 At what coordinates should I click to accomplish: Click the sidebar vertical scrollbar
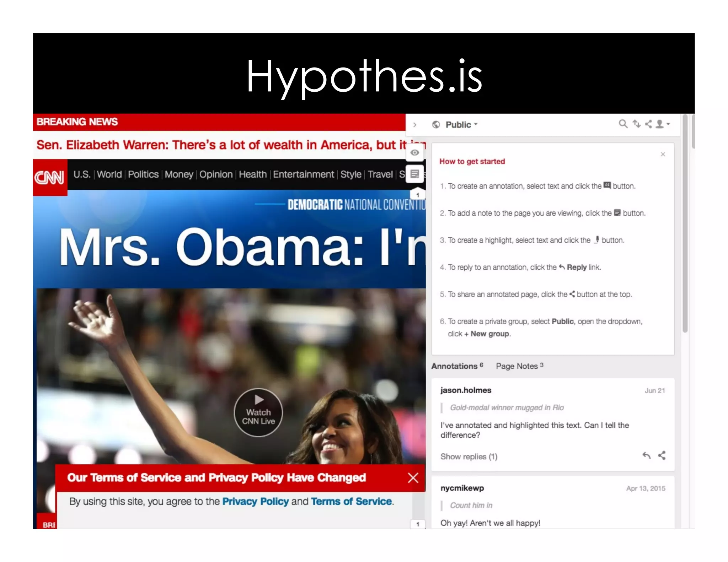pos(685,223)
